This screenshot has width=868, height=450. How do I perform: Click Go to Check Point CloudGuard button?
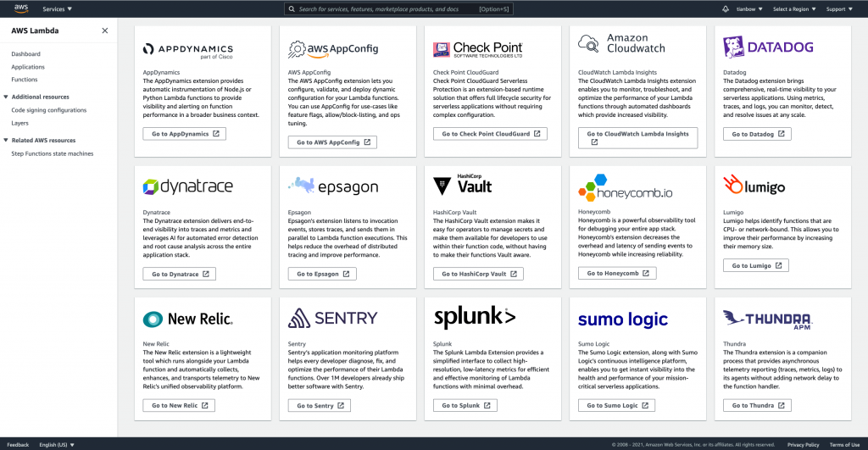(490, 134)
